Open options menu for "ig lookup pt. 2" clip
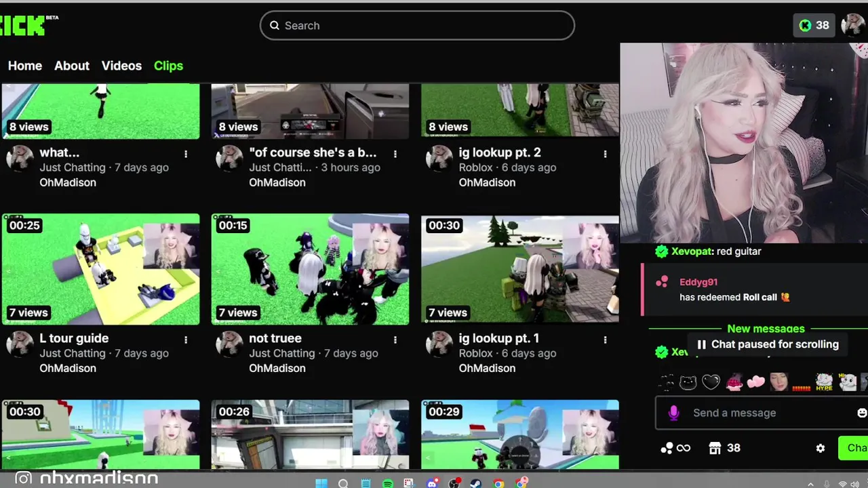The height and width of the screenshot is (488, 868). point(606,154)
